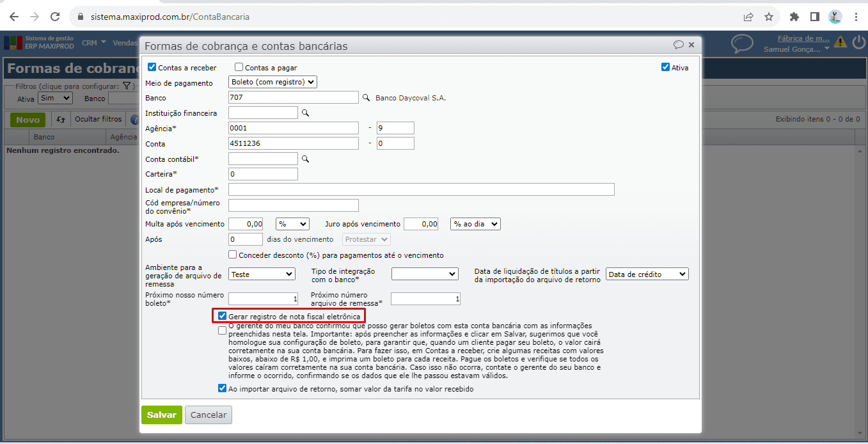Click the Conta contábil input field
The width and height of the screenshot is (868, 444).
coord(263,159)
